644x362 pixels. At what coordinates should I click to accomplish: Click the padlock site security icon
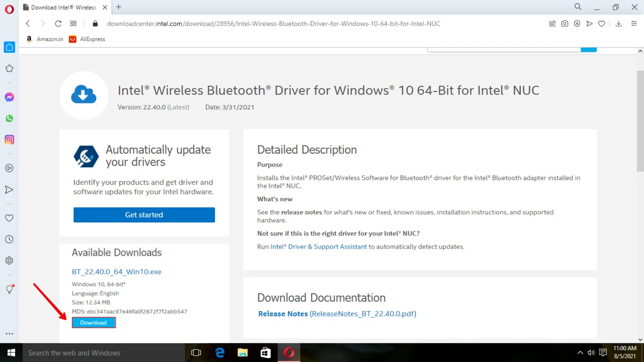[95, 23]
